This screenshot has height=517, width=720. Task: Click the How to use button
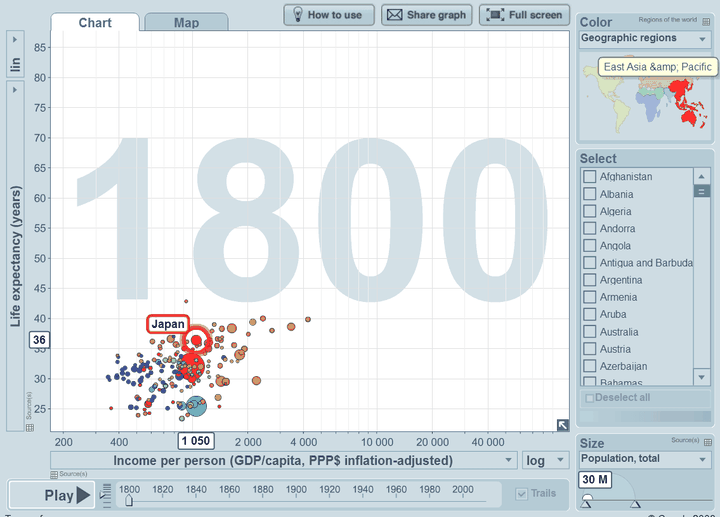[x=329, y=15]
